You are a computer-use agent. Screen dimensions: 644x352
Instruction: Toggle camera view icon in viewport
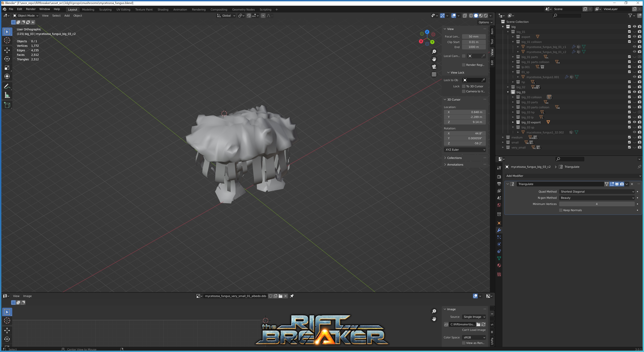point(434,67)
